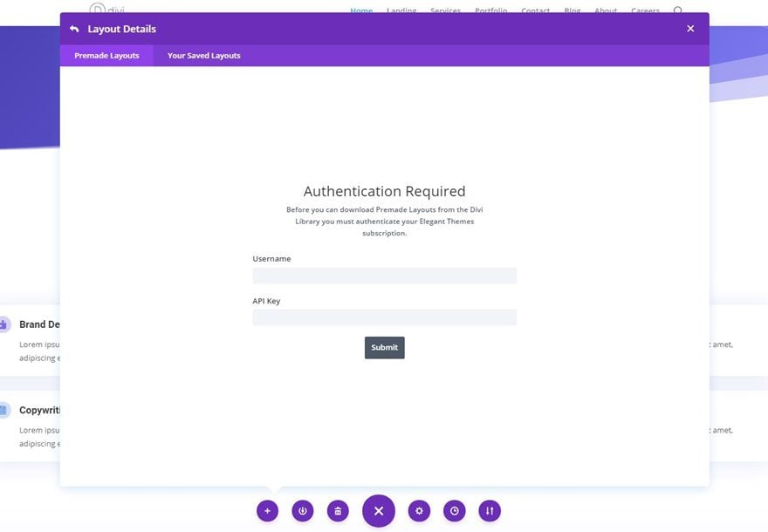Click the Username field label
Screen dimensions: 768x532
(271, 259)
